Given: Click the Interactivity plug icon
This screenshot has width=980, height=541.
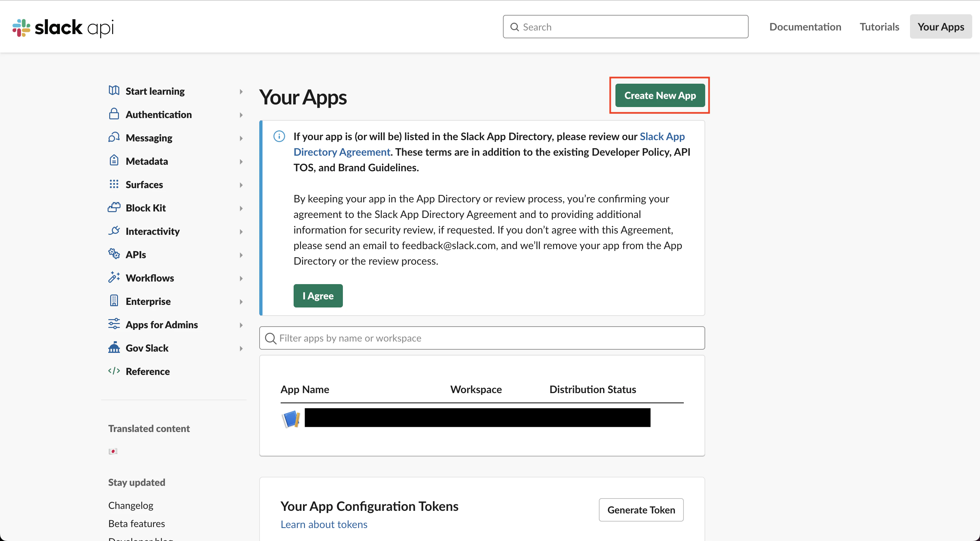Looking at the screenshot, I should point(114,230).
